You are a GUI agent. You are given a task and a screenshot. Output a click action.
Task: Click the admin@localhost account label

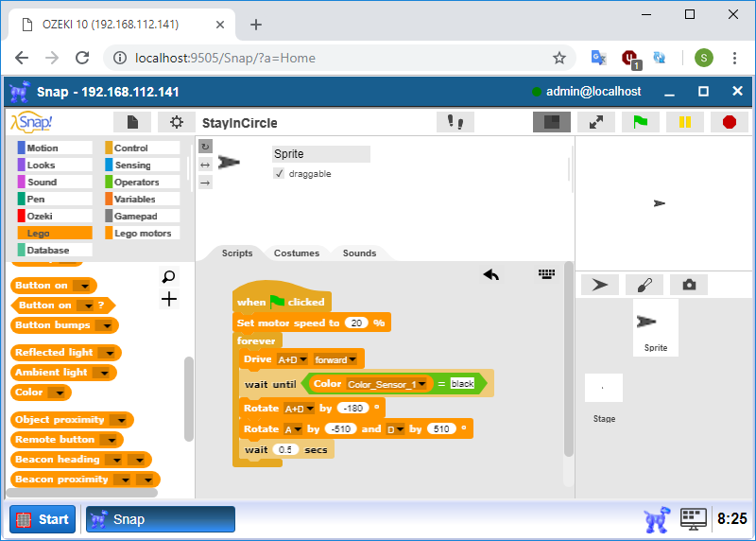[x=593, y=92]
